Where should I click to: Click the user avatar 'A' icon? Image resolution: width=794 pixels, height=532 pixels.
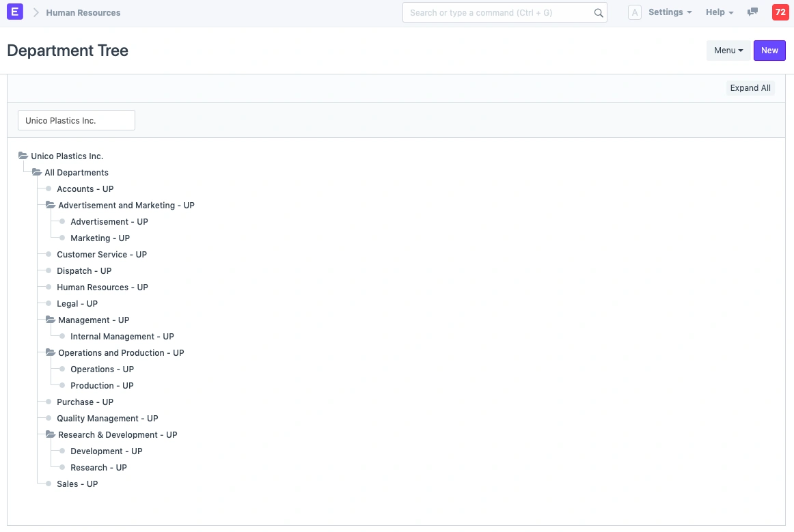tap(634, 12)
